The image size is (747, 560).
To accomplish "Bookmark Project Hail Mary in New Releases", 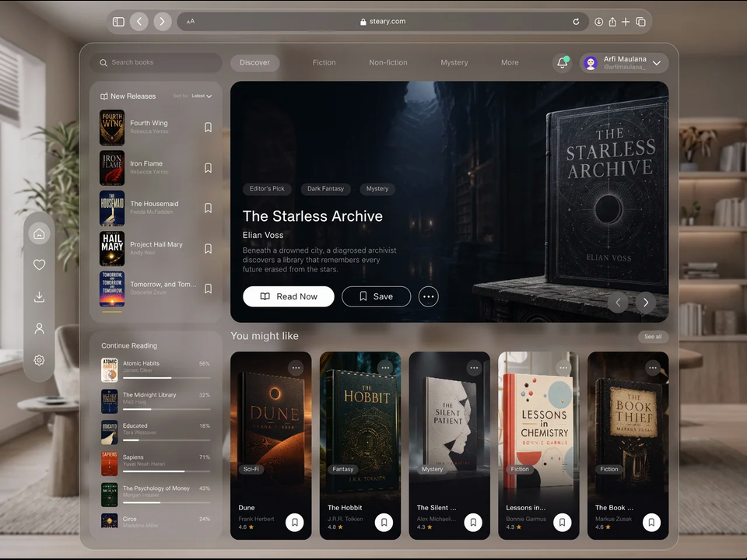I will tap(209, 248).
